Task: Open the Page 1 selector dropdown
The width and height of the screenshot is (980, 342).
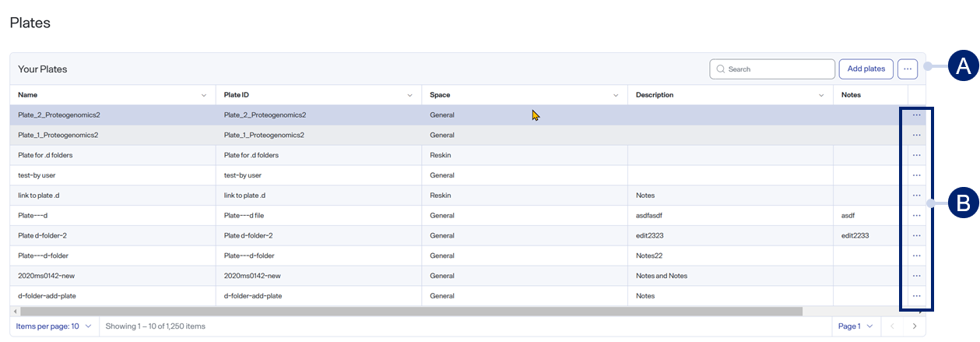Action: click(x=855, y=326)
